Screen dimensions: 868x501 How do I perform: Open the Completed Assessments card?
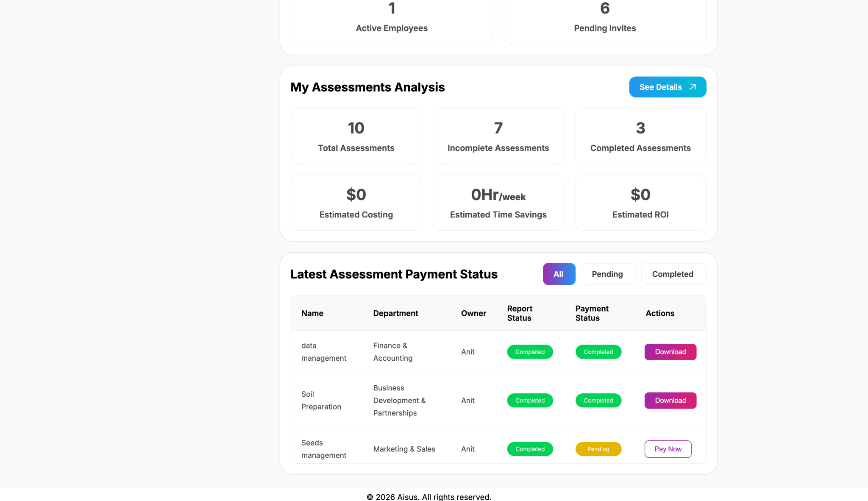(640, 136)
